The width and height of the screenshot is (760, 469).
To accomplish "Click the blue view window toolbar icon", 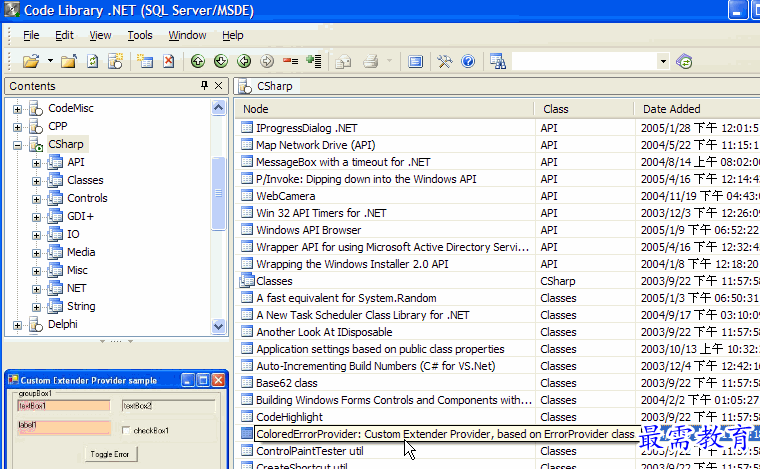I will click(415, 62).
